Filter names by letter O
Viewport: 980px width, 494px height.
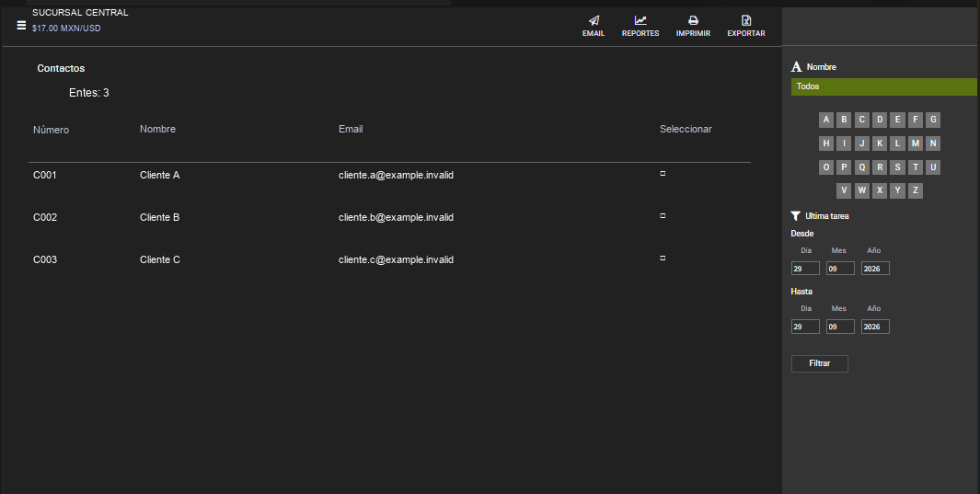[826, 167]
